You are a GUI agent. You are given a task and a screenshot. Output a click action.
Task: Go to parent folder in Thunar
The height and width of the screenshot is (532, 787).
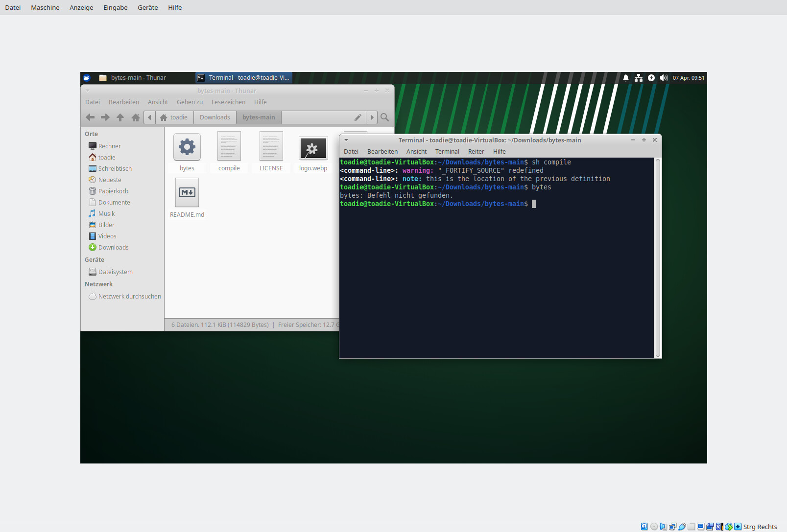pos(120,117)
